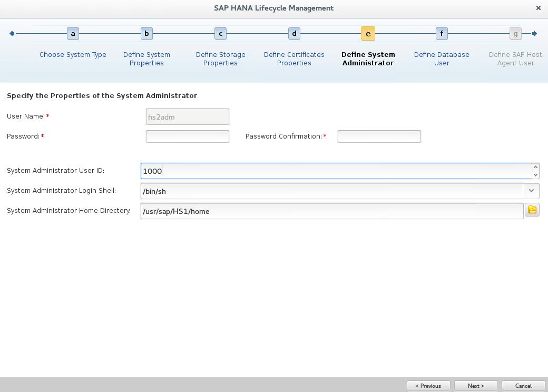Click inside the Password field
548x392 pixels.
pyautogui.click(x=187, y=136)
